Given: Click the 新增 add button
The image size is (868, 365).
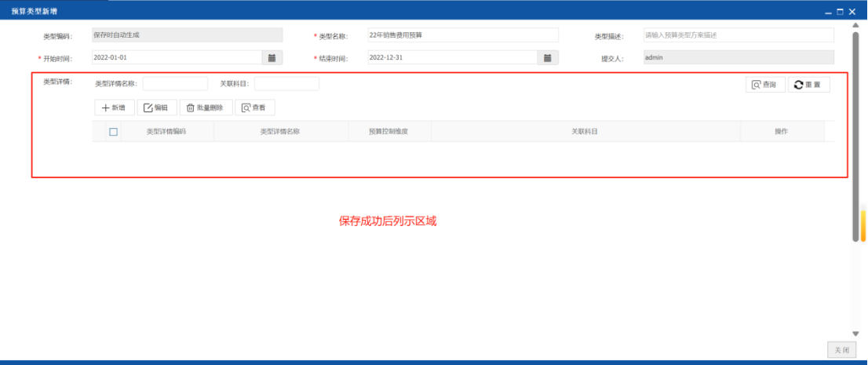Looking at the screenshot, I should coord(115,108).
